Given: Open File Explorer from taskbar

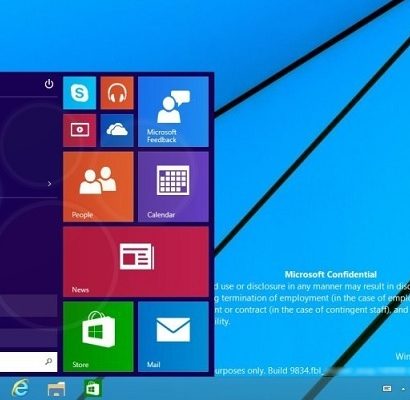Looking at the screenshot, I should click(x=56, y=389).
